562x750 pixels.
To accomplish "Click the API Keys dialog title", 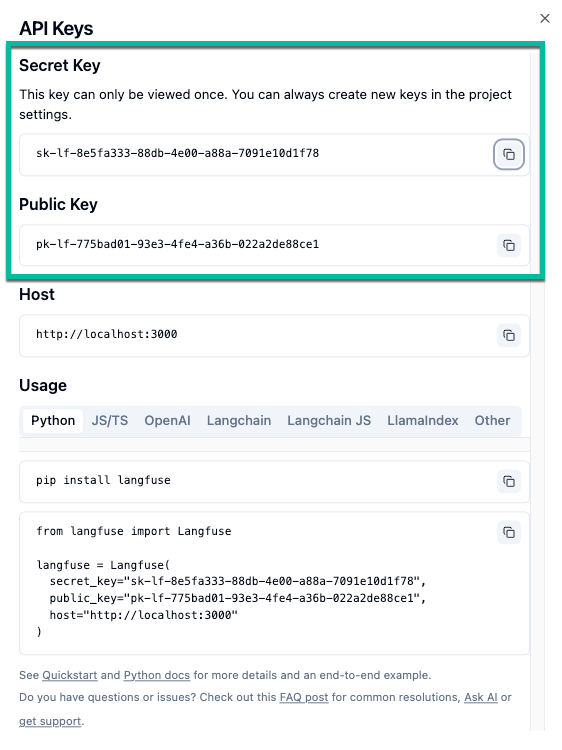I will pyautogui.click(x=56, y=29).
